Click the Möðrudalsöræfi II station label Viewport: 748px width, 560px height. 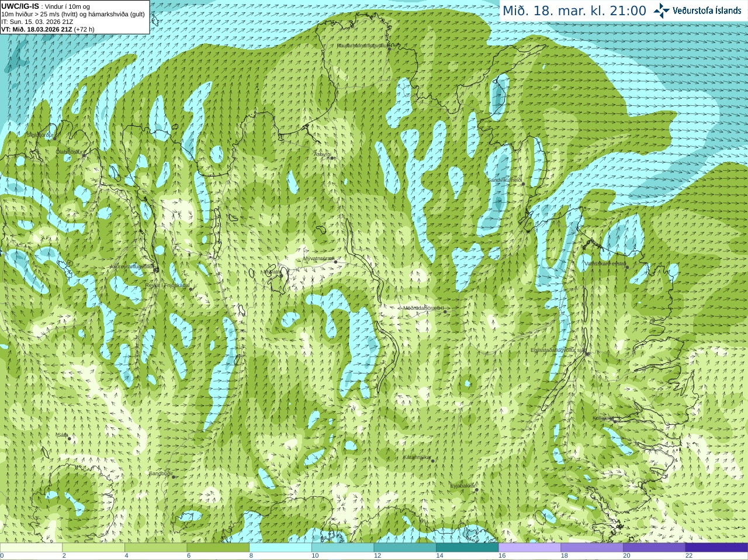coord(424,308)
